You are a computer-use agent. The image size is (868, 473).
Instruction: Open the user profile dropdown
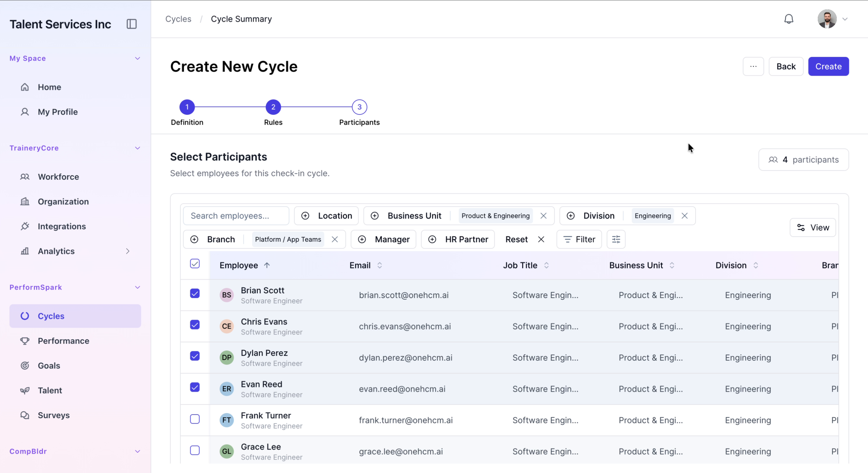tap(832, 19)
